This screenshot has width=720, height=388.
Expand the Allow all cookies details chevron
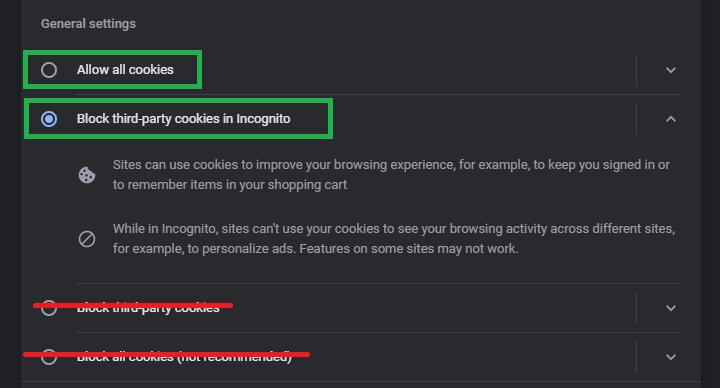(x=671, y=70)
